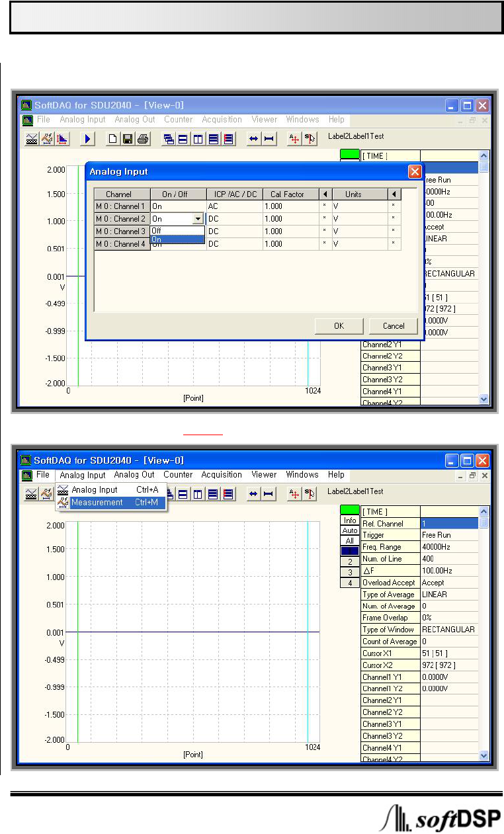Click third graph toolbar icon in upper window
The width and height of the screenshot is (504, 834).
point(62,138)
